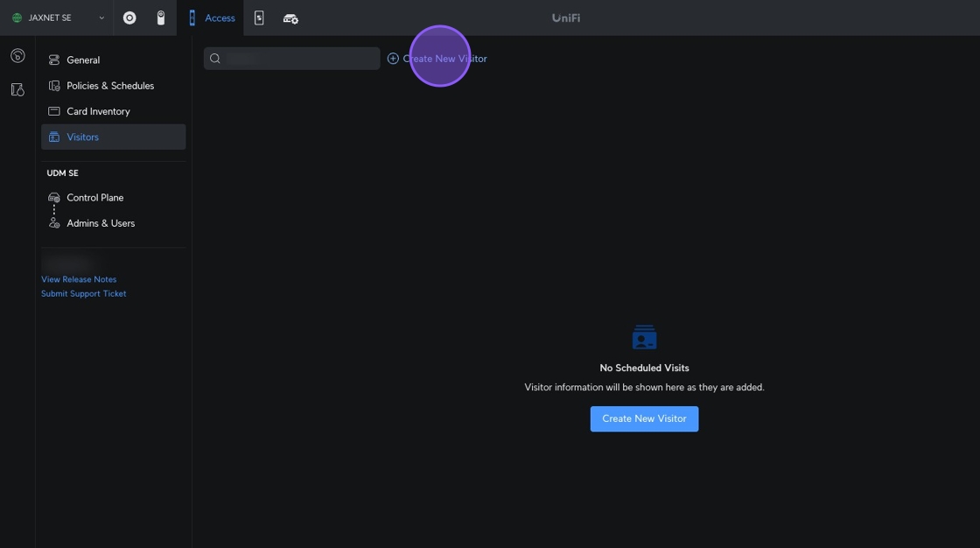Click the magnifier icon in search box
Screen dimensions: 980x548
pyautogui.click(x=215, y=59)
